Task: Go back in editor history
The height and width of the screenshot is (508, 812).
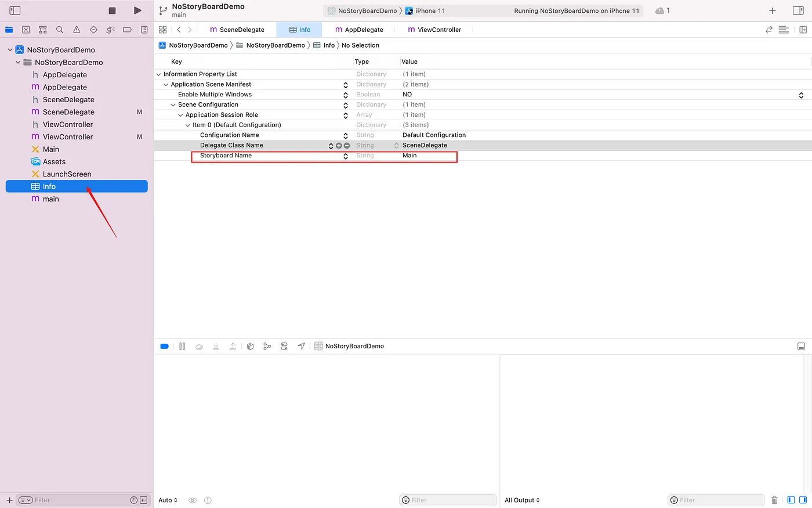Action: [x=179, y=30]
